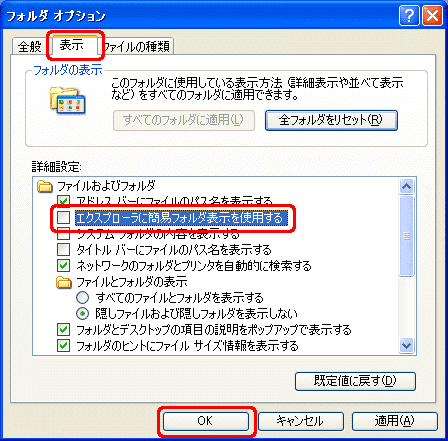Click 既定値に戻す button
The image size is (448, 441).
tap(355, 381)
